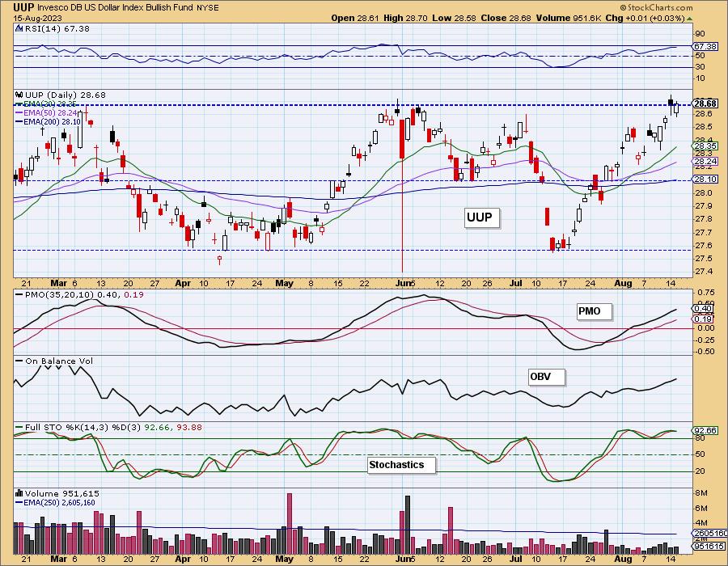This screenshot has width=728, height=566.
Task: Click the candlestick icon beside UUP (Daily)
Action: (19, 95)
